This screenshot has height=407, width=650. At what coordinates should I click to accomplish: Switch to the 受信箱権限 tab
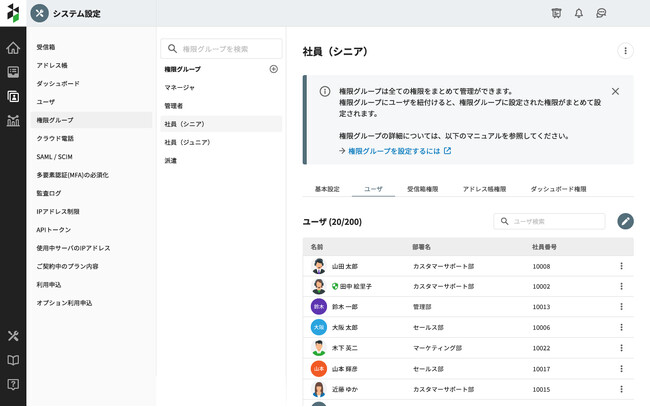421,188
